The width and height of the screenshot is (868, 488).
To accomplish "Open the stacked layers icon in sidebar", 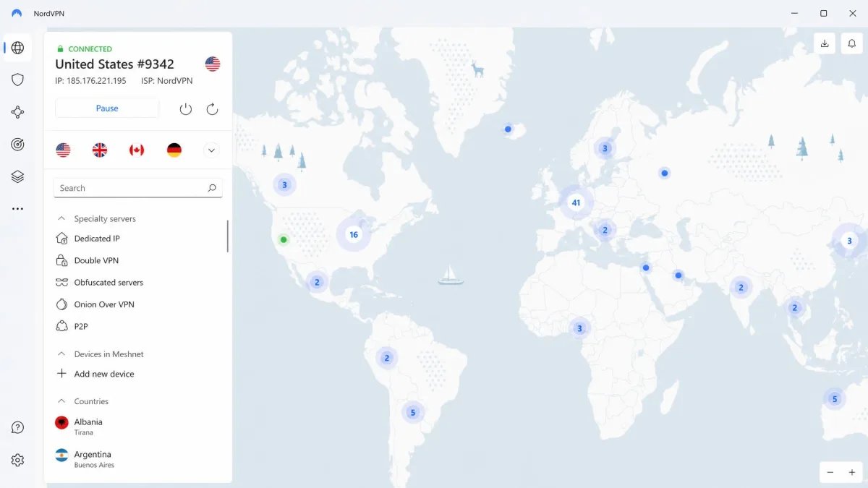I will click(17, 176).
